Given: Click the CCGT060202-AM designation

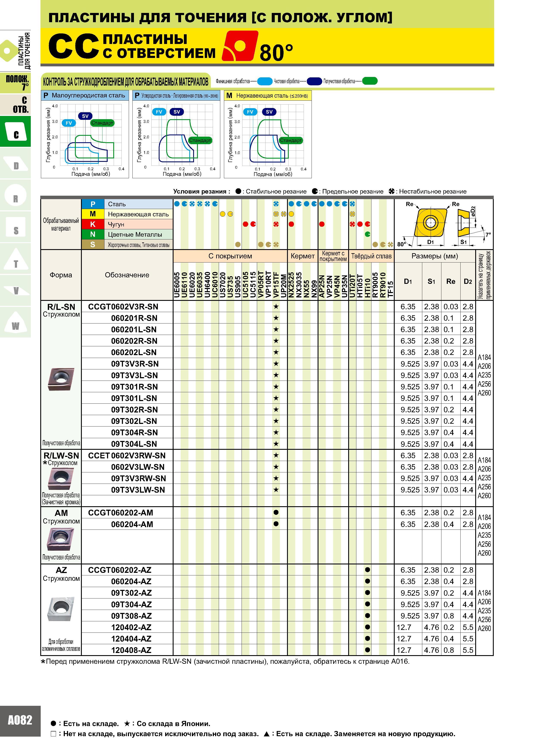Looking at the screenshot, I should 120,513.
